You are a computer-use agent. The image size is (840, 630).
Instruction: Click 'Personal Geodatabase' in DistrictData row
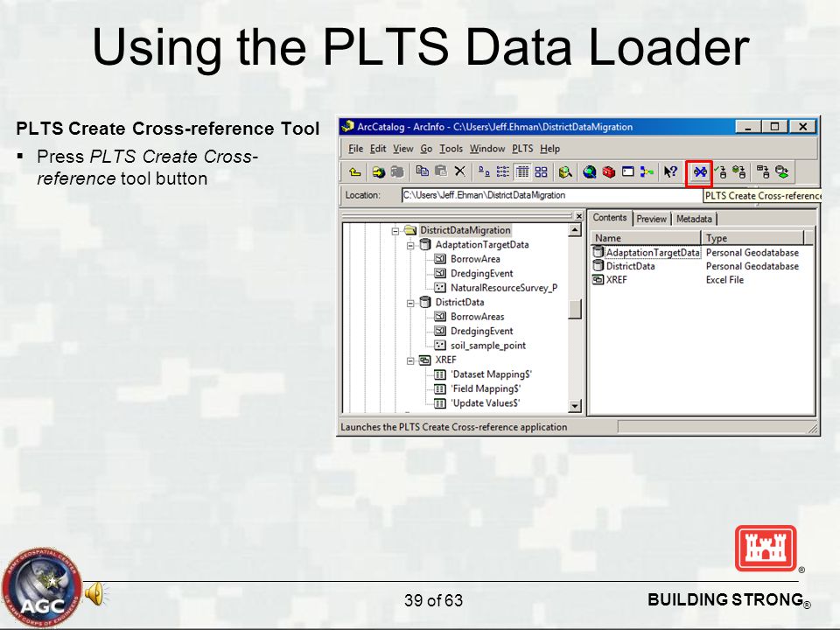pos(752,266)
